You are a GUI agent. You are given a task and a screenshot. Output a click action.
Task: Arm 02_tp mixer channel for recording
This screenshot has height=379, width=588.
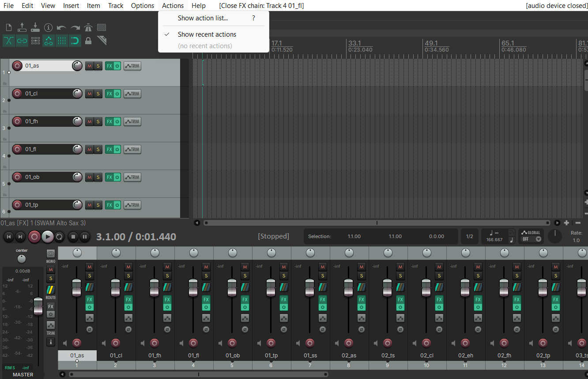point(543,343)
